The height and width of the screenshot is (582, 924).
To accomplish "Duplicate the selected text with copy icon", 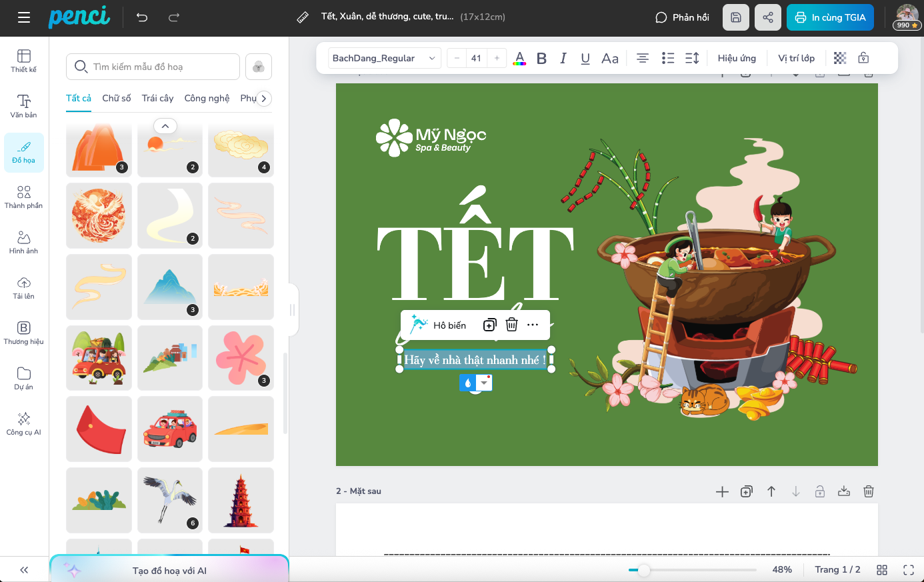I will coord(489,325).
